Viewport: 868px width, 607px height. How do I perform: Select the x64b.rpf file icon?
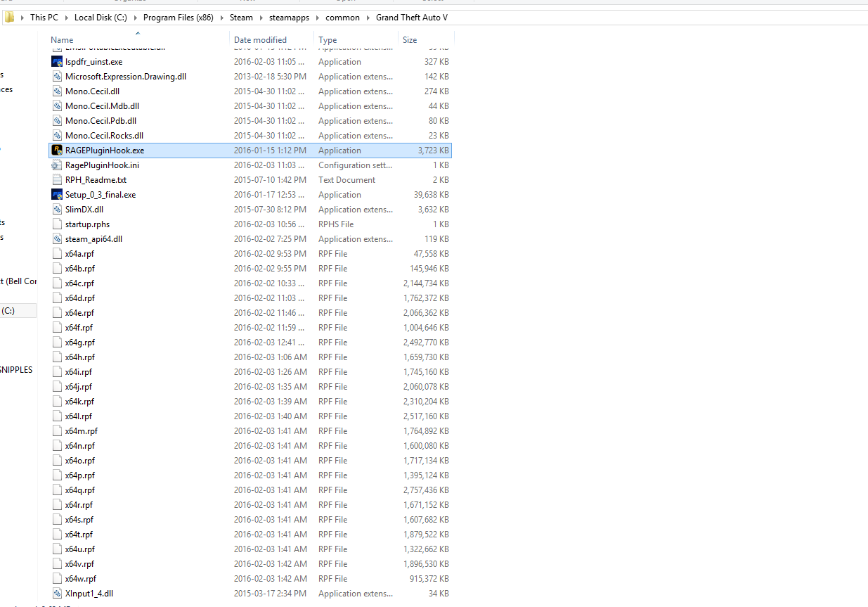click(x=58, y=269)
